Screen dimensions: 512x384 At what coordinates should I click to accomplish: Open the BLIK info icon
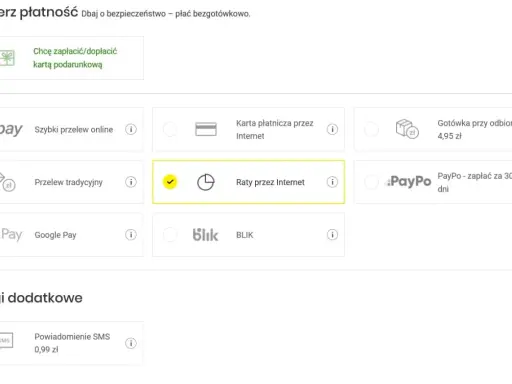(332, 235)
